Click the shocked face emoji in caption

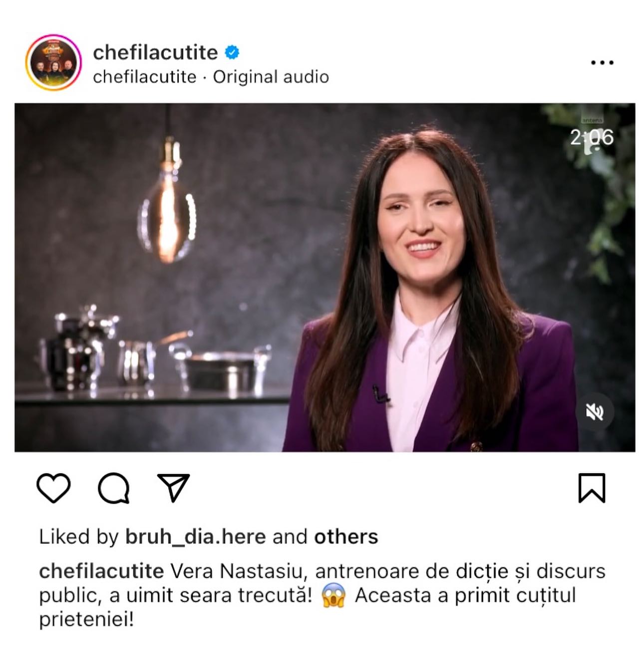[333, 596]
